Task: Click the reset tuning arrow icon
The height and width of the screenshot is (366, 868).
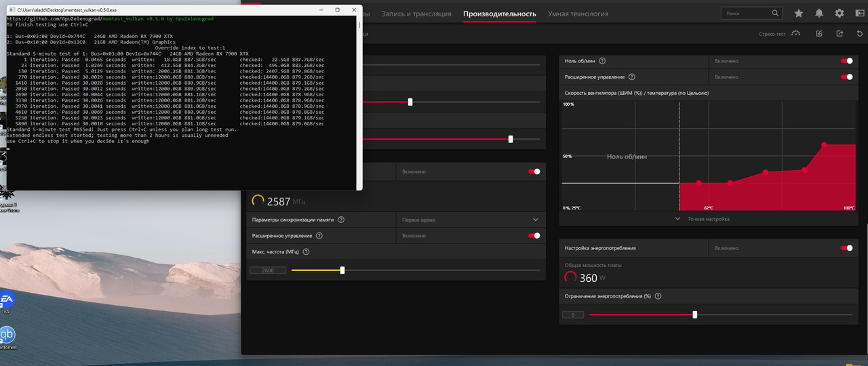Action: tap(860, 33)
